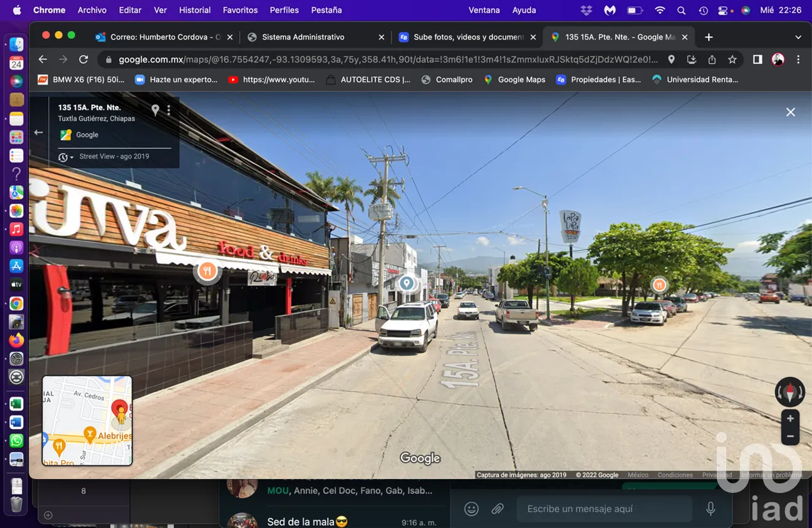The height and width of the screenshot is (528, 812).
Task: Zoom in with the plus button
Action: click(x=790, y=418)
